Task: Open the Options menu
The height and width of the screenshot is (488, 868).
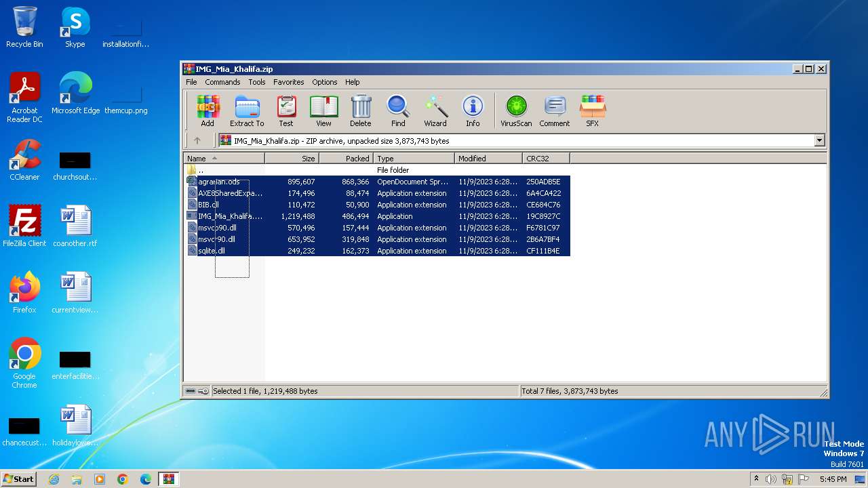Action: 325,82
